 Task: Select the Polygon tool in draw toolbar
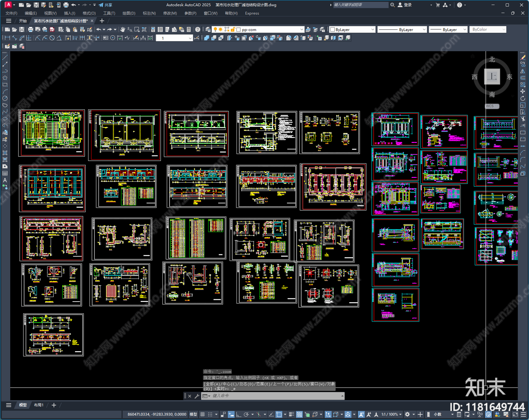pyautogui.click(x=5, y=78)
